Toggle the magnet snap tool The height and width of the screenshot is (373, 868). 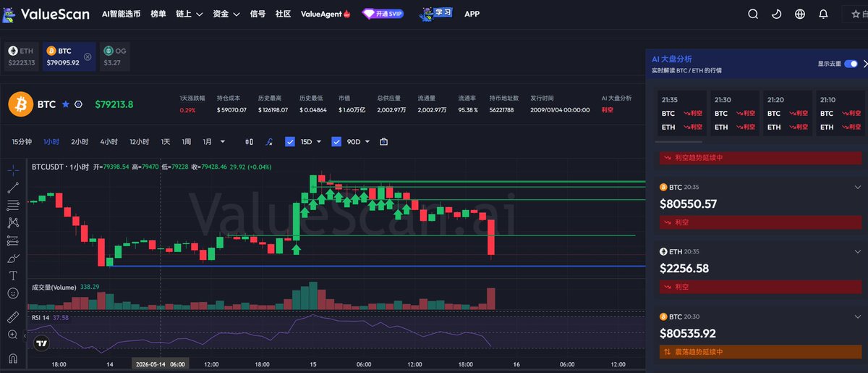point(13,358)
